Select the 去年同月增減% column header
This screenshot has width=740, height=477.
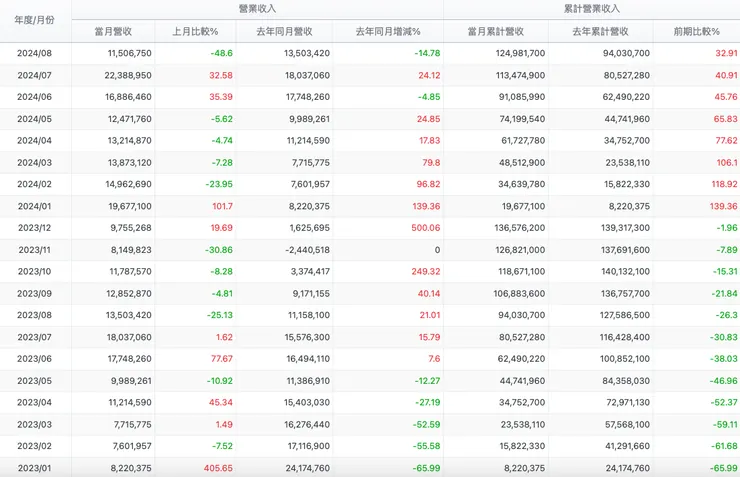387,32
